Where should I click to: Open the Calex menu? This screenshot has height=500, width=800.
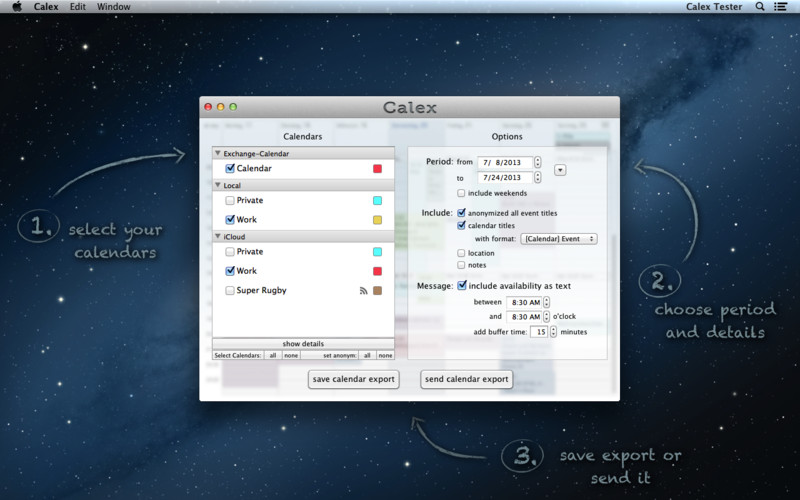[46, 7]
